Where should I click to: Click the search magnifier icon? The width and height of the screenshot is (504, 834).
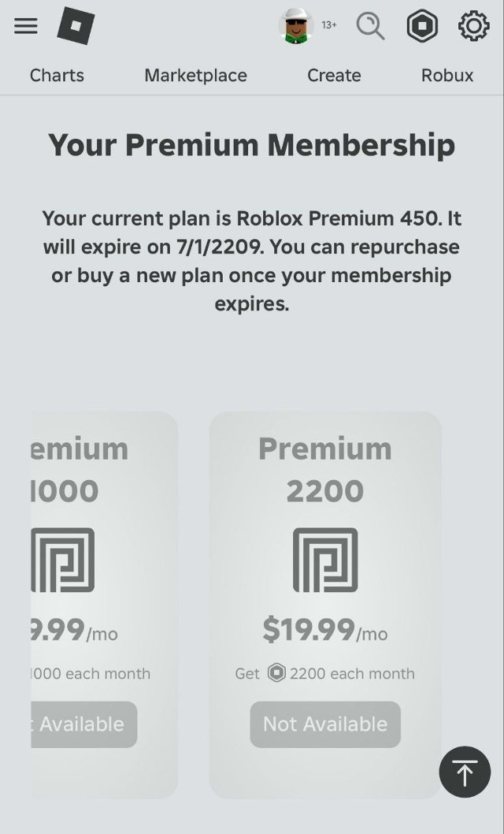pyautogui.click(x=370, y=25)
